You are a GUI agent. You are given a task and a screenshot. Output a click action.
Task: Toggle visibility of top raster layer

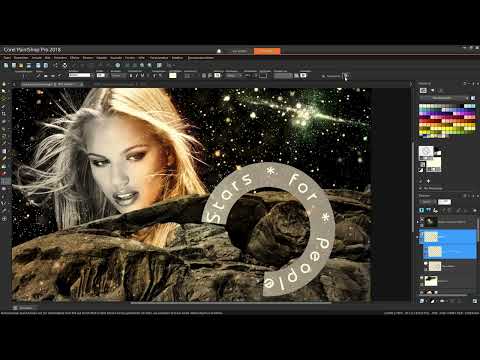click(x=422, y=220)
